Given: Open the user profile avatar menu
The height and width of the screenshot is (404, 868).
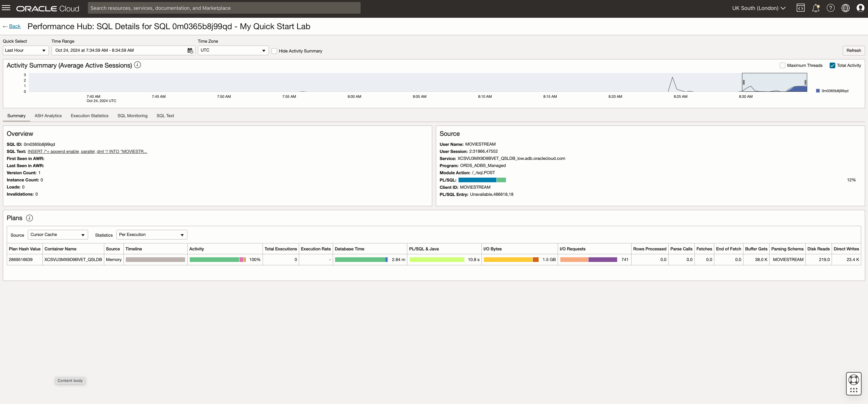Looking at the screenshot, I should (x=860, y=8).
